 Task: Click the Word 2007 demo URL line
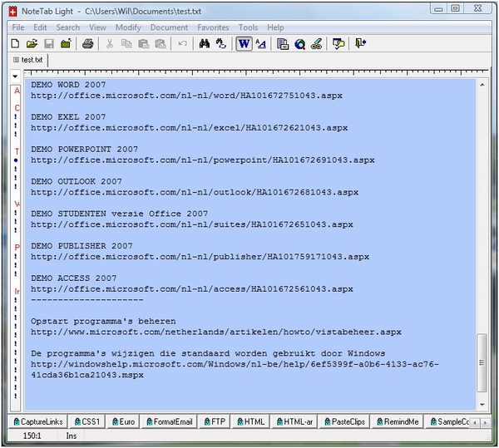[186, 96]
